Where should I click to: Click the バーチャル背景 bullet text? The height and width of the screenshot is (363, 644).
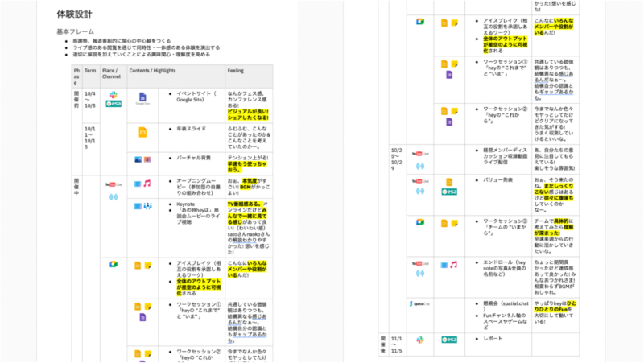[193, 158]
